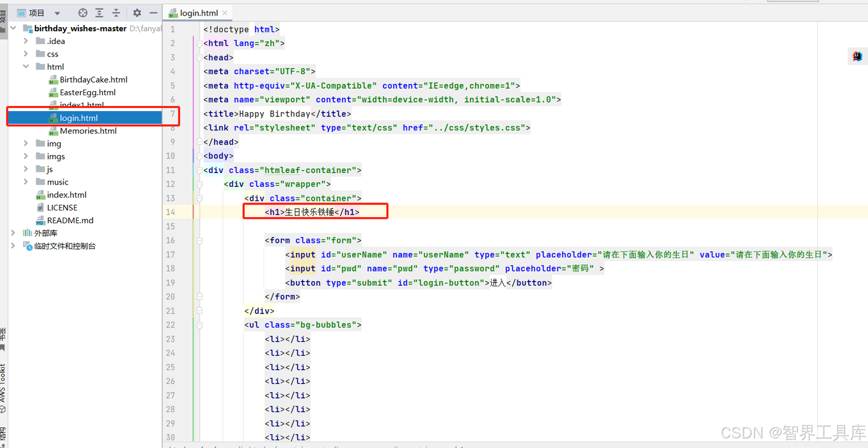Collapse the html folder
Image resolution: width=868 pixels, height=448 pixels.
[26, 66]
